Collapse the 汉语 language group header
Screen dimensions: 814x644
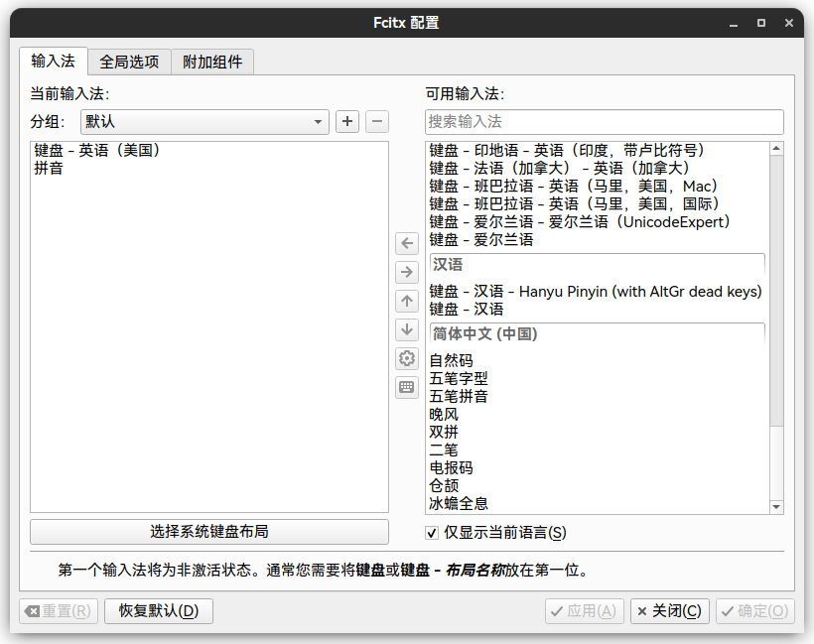point(596,264)
